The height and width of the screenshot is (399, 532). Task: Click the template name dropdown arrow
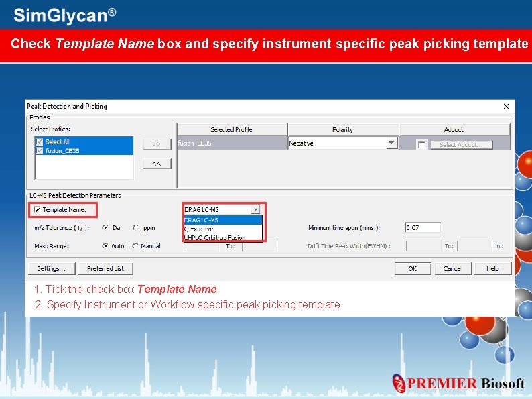(255, 209)
